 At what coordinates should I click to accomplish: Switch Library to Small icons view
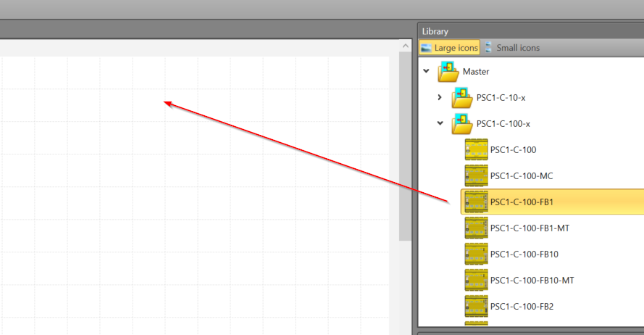coord(512,48)
